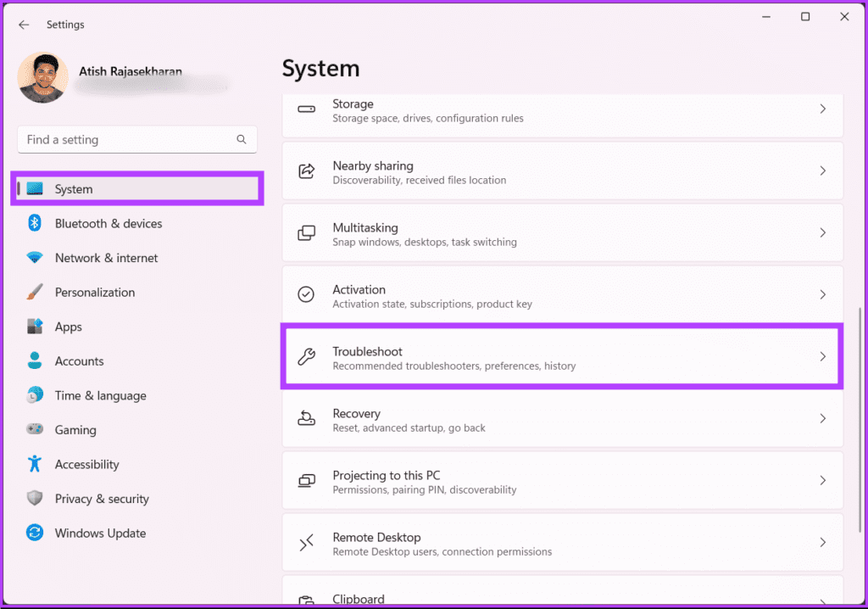Open the Troubleshoot settings page
Screen dimensions: 868x609
click(x=563, y=357)
